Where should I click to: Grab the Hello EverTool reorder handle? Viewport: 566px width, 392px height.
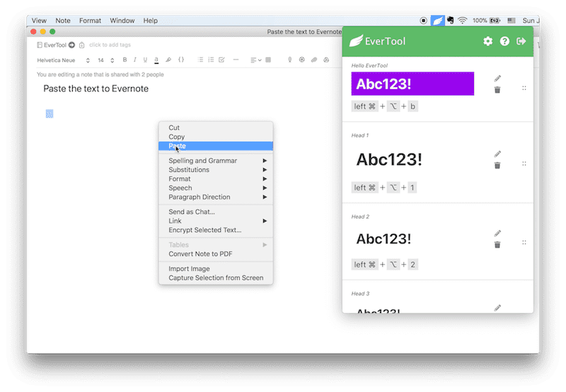[x=524, y=88]
